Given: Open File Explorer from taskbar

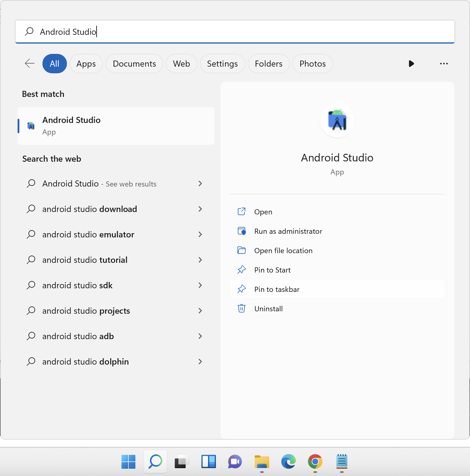Looking at the screenshot, I should [x=262, y=462].
